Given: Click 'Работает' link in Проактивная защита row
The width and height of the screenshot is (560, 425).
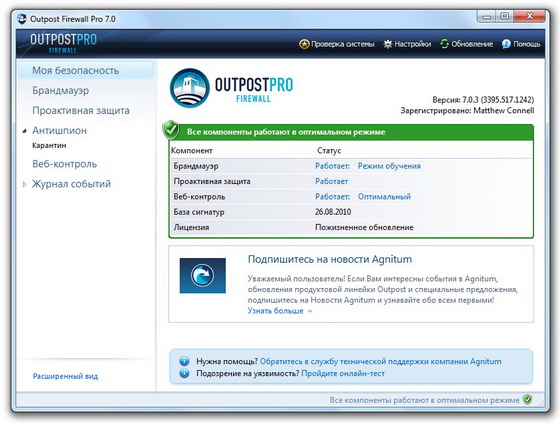Looking at the screenshot, I should pos(331,181).
